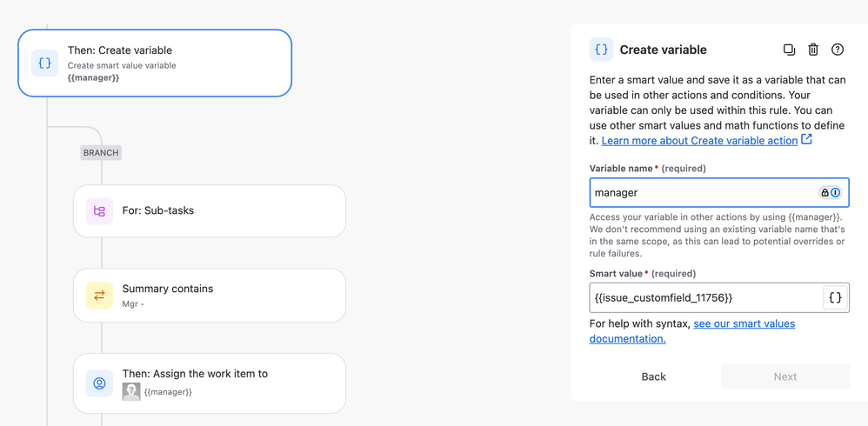
Task: Click the orange Summary contains condition icon
Action: (x=100, y=296)
